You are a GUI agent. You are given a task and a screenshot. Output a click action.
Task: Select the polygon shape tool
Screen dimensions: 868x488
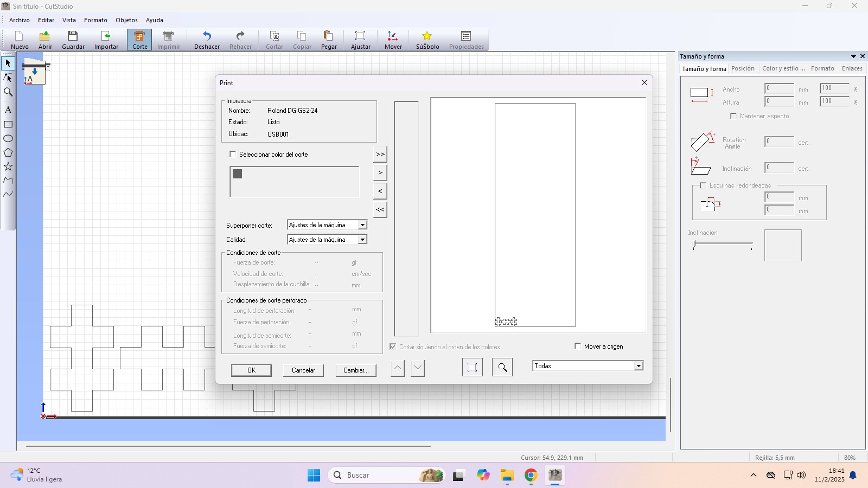coord(8,152)
